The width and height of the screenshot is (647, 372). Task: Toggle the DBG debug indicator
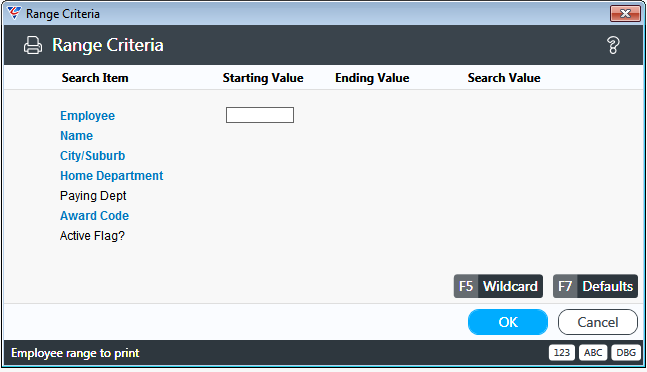[x=626, y=353]
